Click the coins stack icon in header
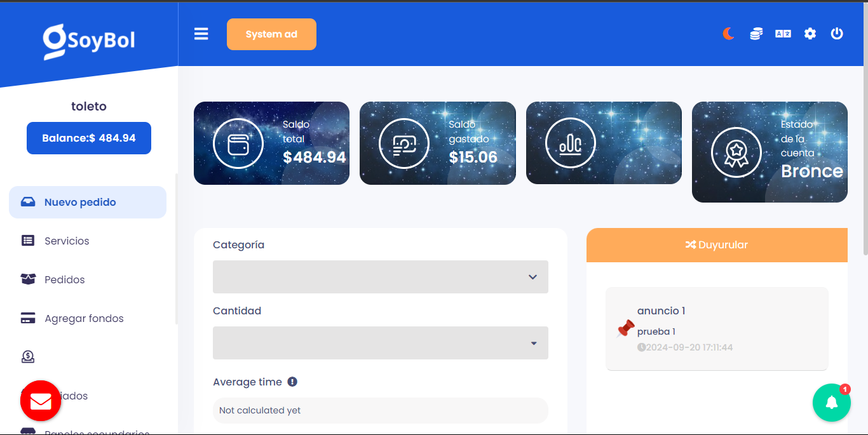This screenshot has width=868, height=435. [x=756, y=34]
